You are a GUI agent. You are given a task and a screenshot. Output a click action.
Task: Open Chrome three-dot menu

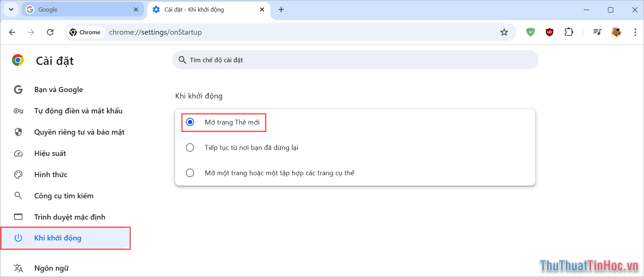click(x=635, y=32)
